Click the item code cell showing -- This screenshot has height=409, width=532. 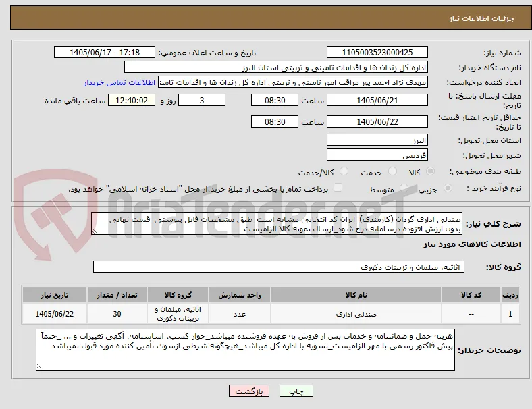click(x=471, y=314)
